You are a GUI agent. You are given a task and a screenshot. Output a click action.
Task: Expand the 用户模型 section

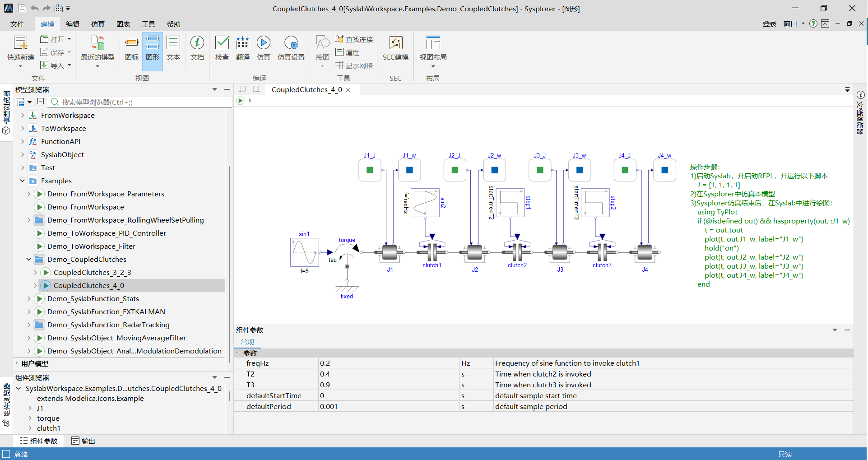17,363
